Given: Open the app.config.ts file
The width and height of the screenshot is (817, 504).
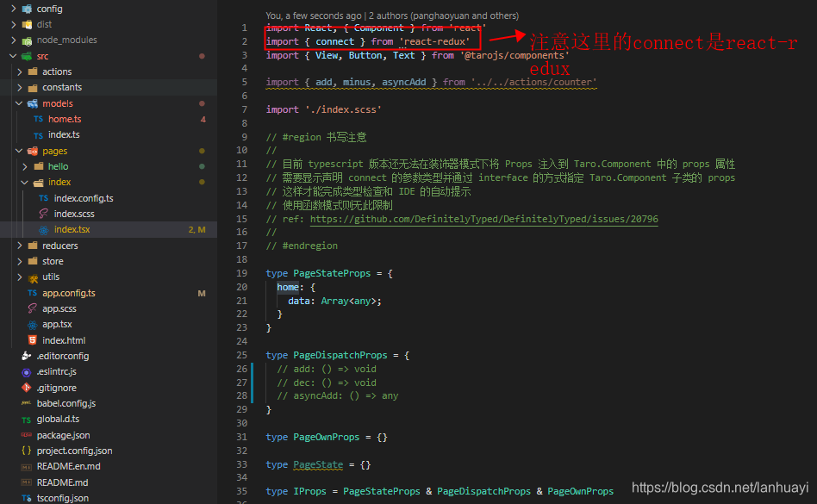Looking at the screenshot, I should [69, 293].
